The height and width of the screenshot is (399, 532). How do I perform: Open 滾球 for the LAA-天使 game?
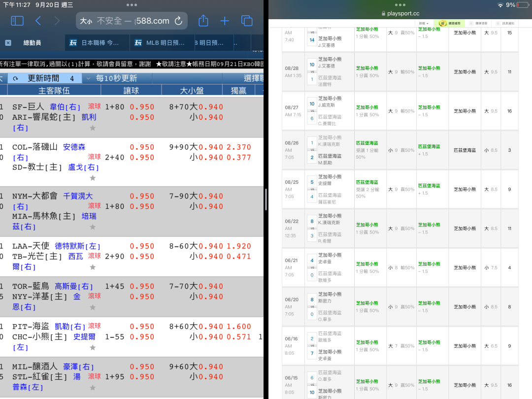pos(94,256)
